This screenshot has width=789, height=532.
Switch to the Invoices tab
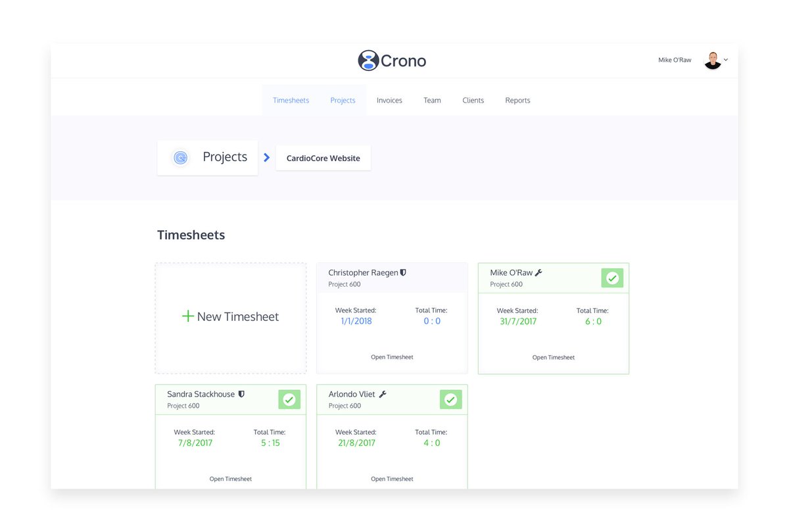pyautogui.click(x=389, y=100)
